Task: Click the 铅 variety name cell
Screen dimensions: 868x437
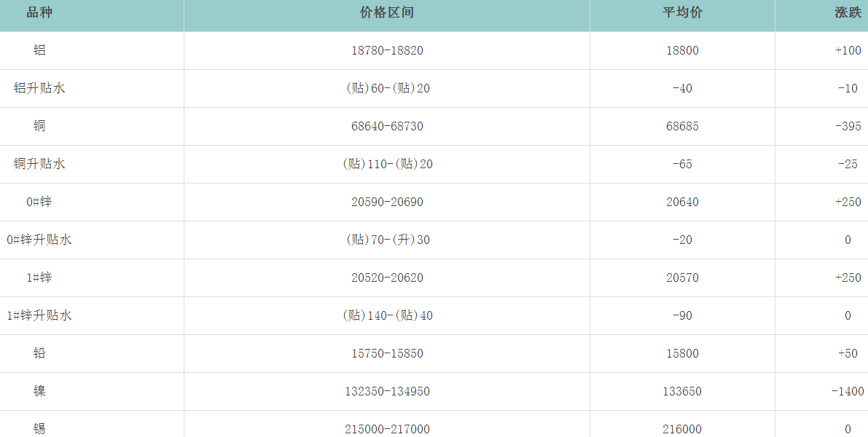Action: click(39, 353)
